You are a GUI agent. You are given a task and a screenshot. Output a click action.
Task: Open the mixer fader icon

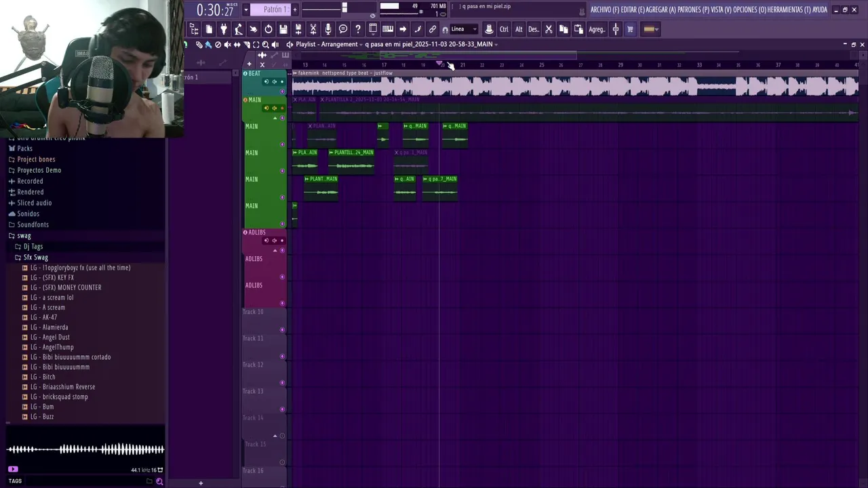point(616,29)
